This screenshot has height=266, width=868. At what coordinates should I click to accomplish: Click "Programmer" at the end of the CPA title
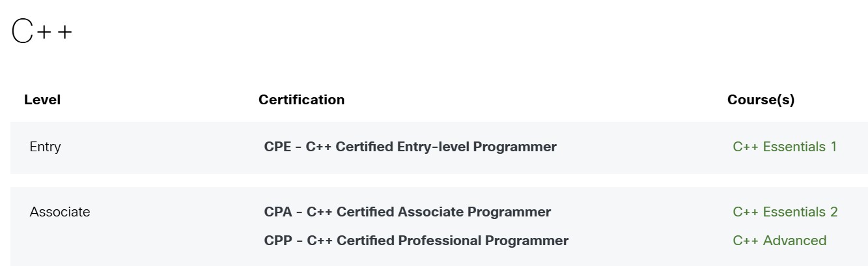(509, 212)
